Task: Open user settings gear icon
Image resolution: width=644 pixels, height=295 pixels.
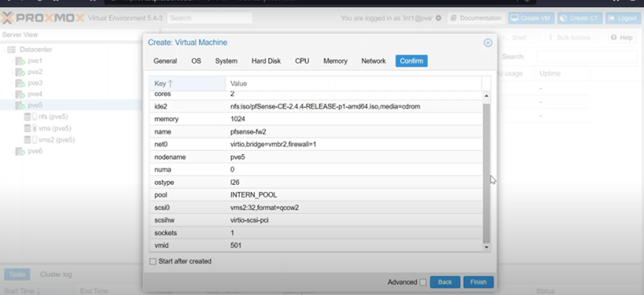Action: click(x=438, y=18)
